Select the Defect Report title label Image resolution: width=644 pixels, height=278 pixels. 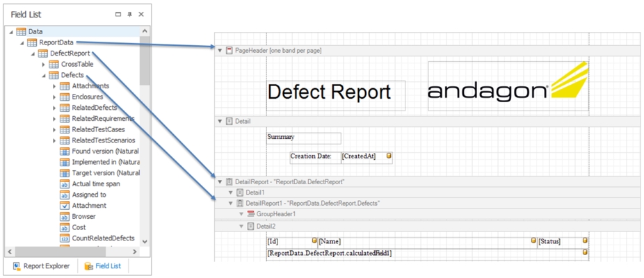328,92
